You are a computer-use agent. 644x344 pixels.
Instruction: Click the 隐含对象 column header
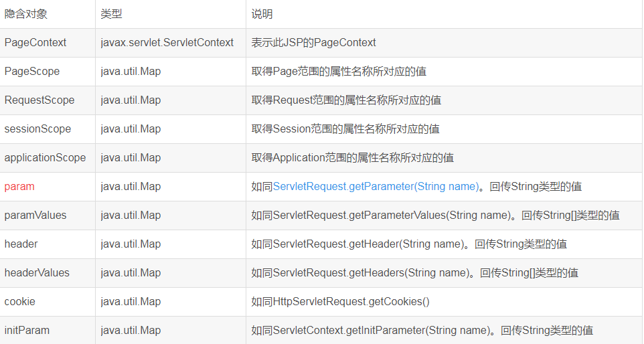click(26, 14)
